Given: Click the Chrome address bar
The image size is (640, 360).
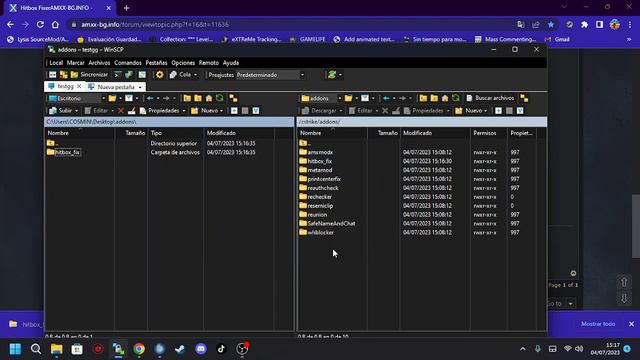Looking at the screenshot, I should click(290, 24).
